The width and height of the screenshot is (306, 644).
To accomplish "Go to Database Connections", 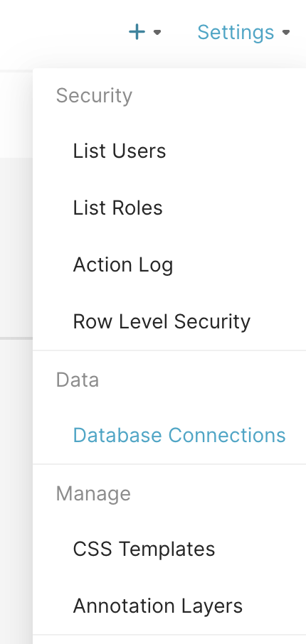I will [179, 435].
